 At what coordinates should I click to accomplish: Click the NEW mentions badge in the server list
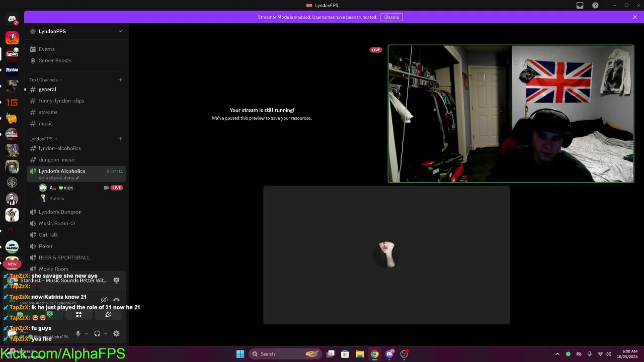[12, 264]
